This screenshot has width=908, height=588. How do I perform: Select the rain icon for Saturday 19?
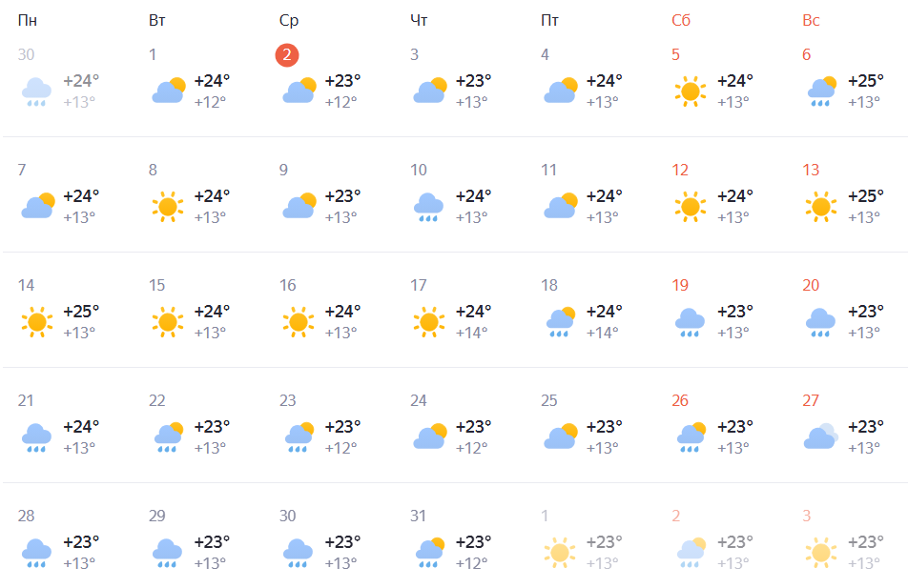(x=690, y=322)
